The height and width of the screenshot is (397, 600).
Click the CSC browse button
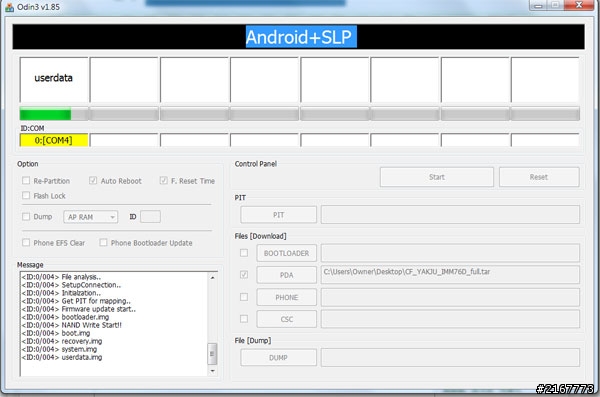pos(287,319)
